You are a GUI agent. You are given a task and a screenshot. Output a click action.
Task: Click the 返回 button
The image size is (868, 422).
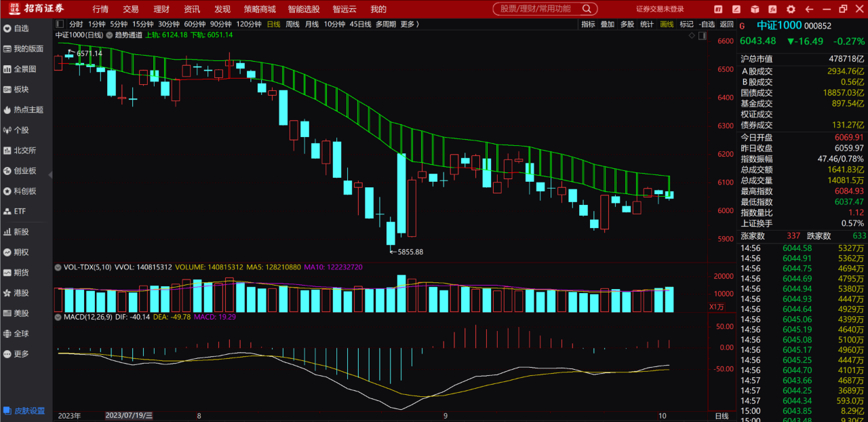726,24
